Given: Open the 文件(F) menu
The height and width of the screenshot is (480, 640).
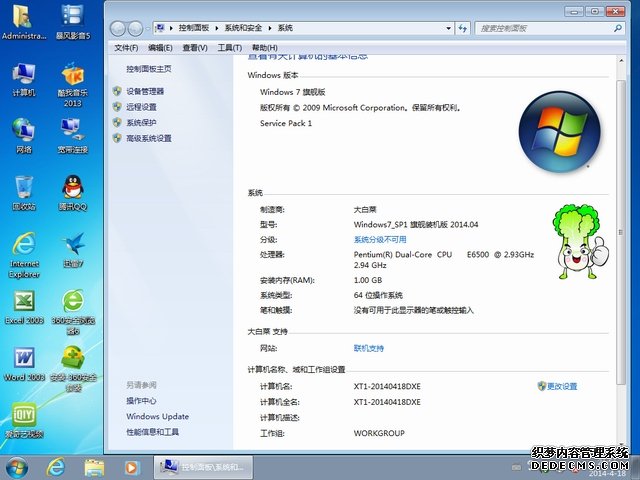Looking at the screenshot, I should (126, 48).
